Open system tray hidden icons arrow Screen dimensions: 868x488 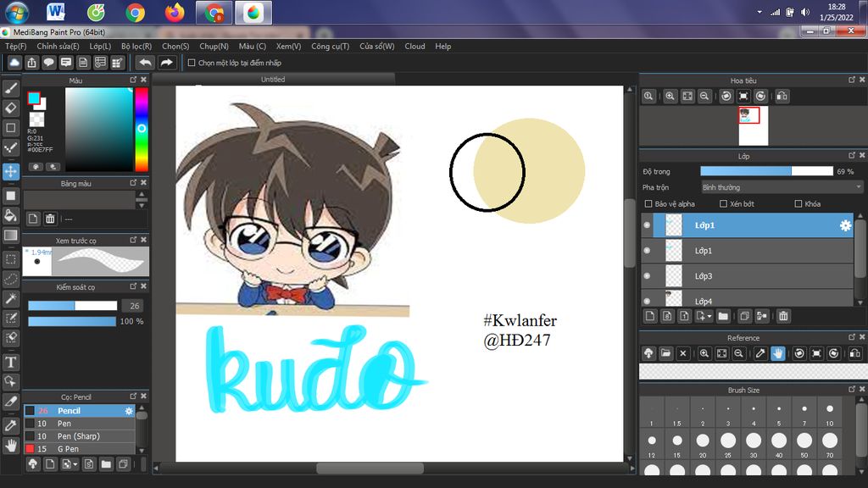[x=759, y=12]
